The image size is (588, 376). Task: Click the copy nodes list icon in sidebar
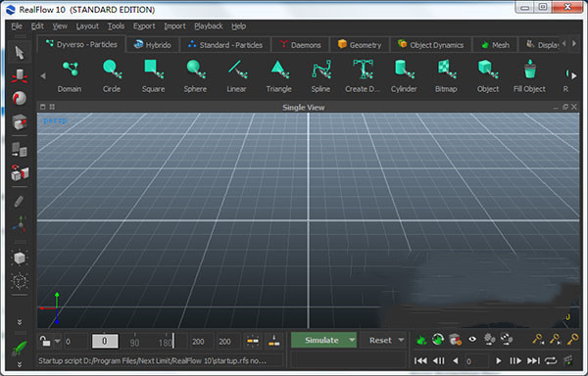coord(20,150)
